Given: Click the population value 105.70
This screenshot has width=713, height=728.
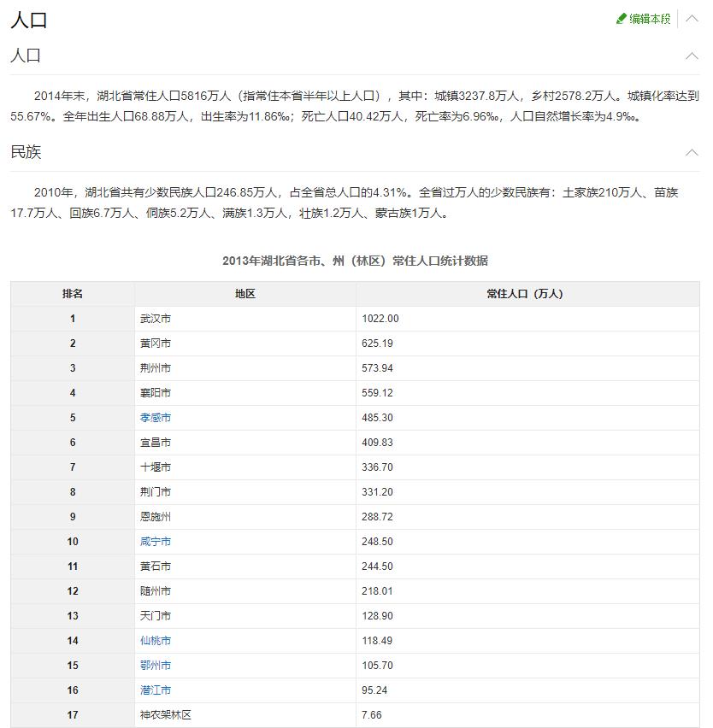Looking at the screenshot, I should coord(377,666).
